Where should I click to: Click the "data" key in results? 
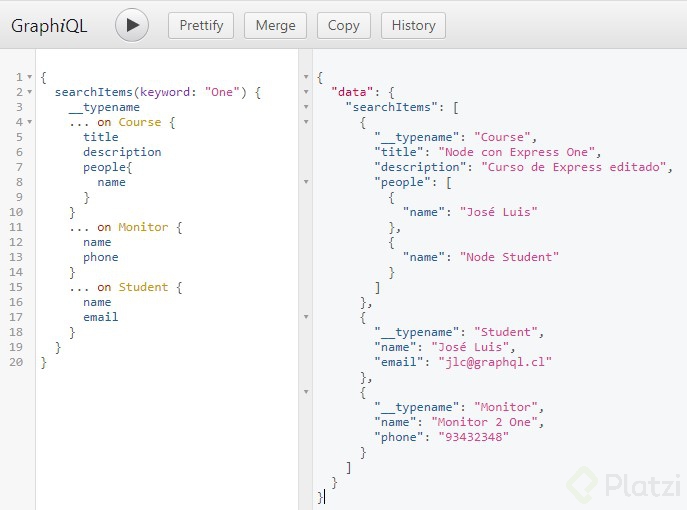pos(352,92)
